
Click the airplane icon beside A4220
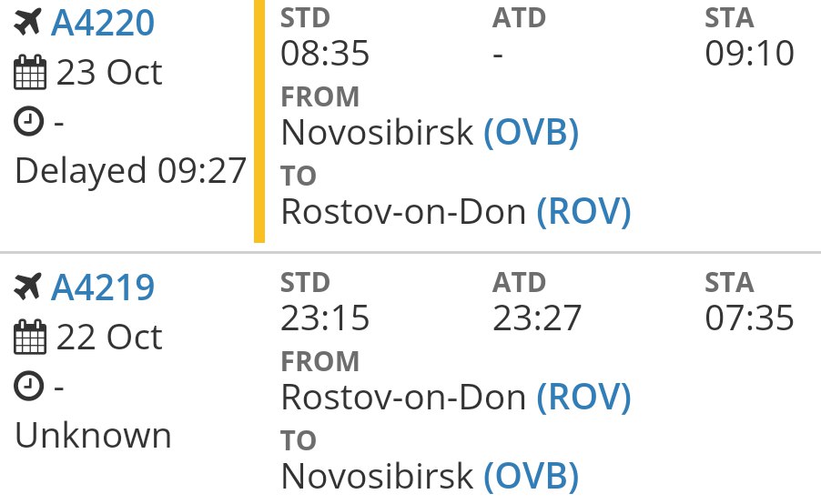(27, 23)
